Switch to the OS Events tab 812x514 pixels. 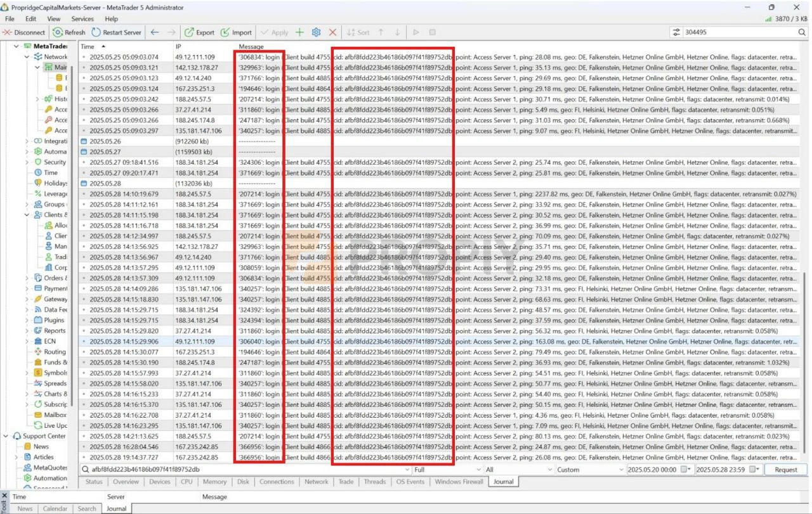(410, 482)
